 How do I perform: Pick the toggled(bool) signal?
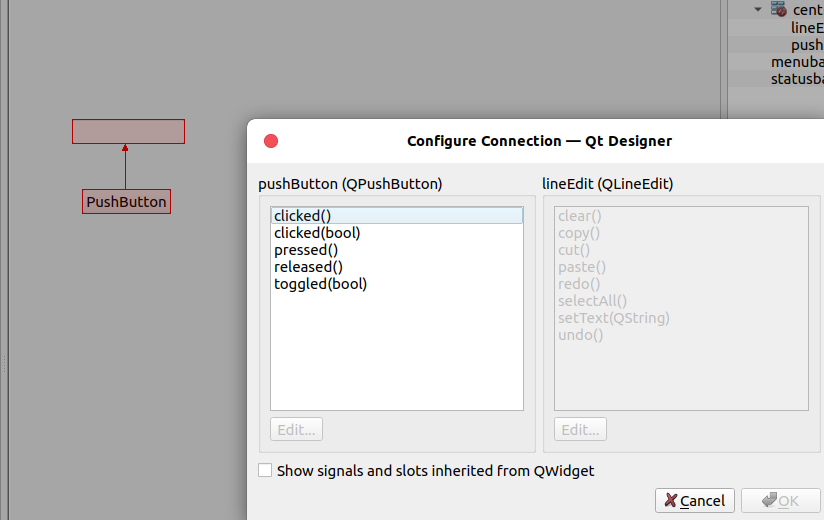click(320, 284)
